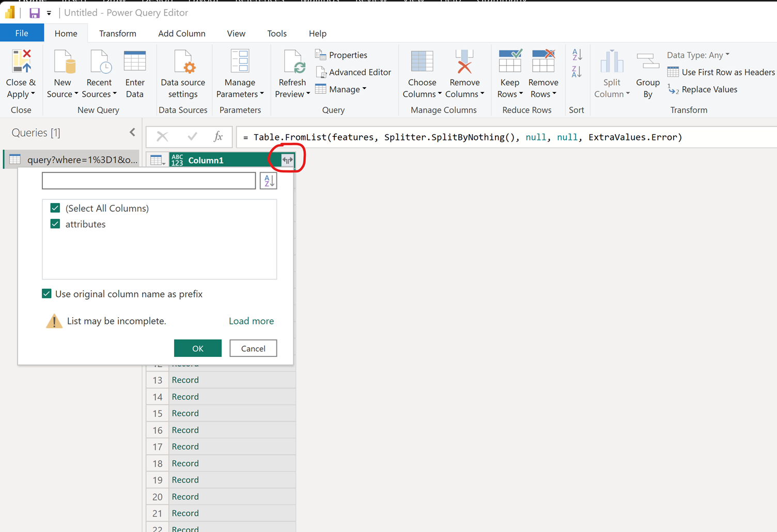Click Record in row 13
This screenshot has height=532, width=777.
185,380
